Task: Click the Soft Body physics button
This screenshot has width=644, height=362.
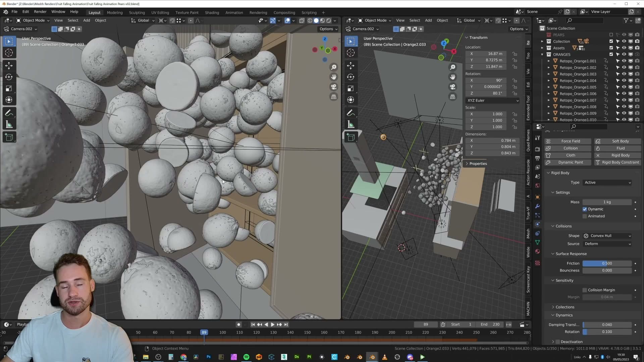Action: (618, 141)
